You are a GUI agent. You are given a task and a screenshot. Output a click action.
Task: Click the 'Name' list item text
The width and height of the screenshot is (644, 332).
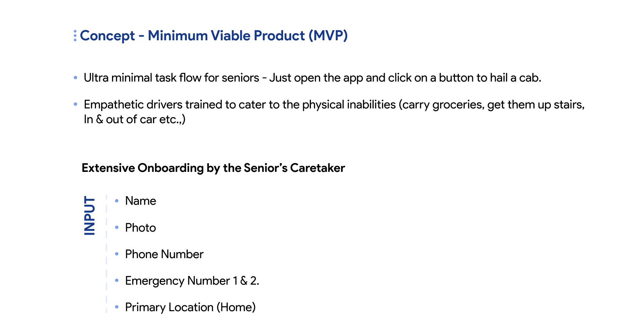[x=141, y=201]
